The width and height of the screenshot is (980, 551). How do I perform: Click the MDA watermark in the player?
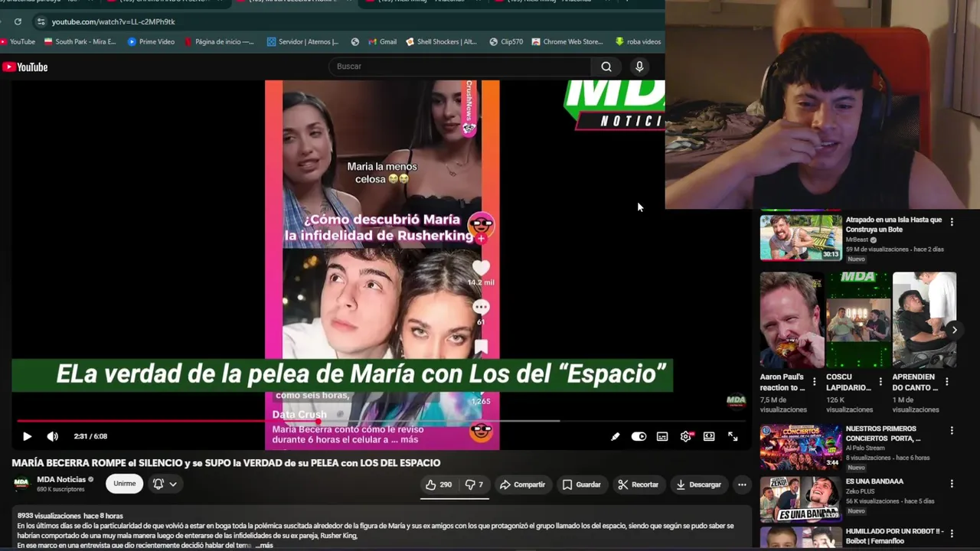click(736, 401)
